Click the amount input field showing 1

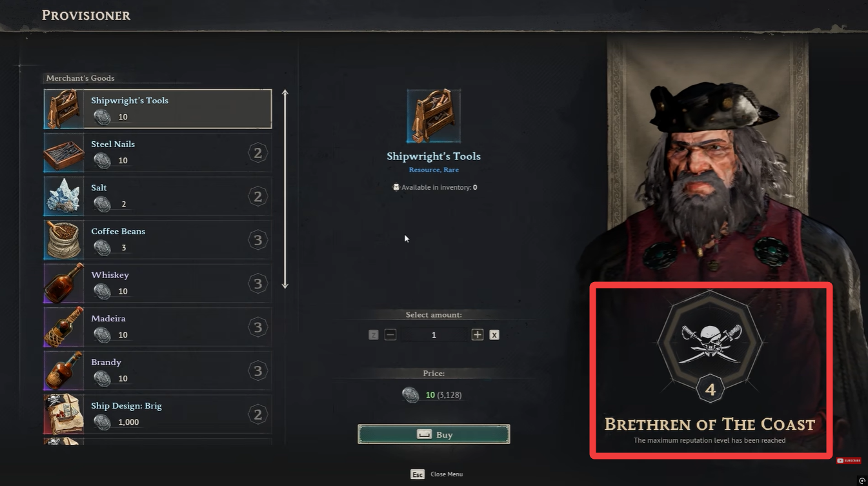[x=434, y=334]
